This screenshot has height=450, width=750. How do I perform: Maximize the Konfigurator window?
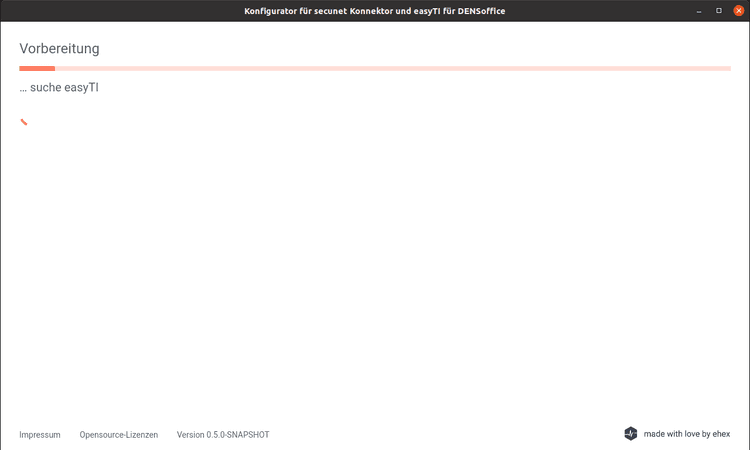[719, 10]
